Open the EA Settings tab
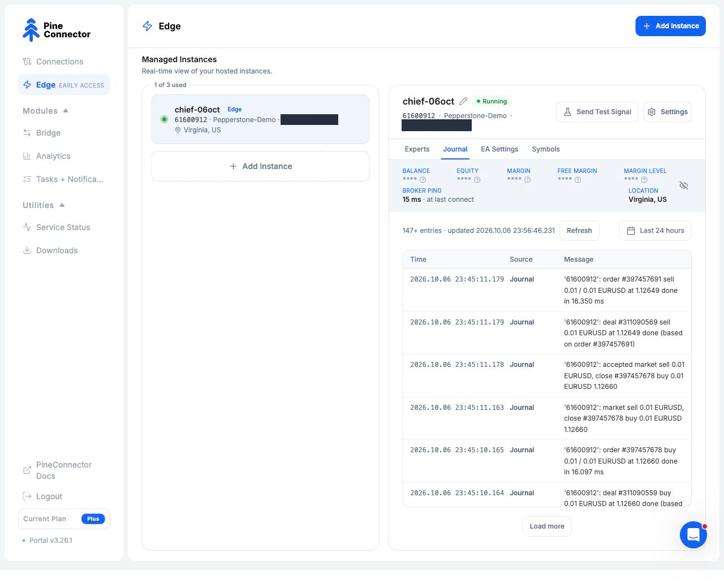Viewport: 724px width, 588px height. tap(499, 149)
